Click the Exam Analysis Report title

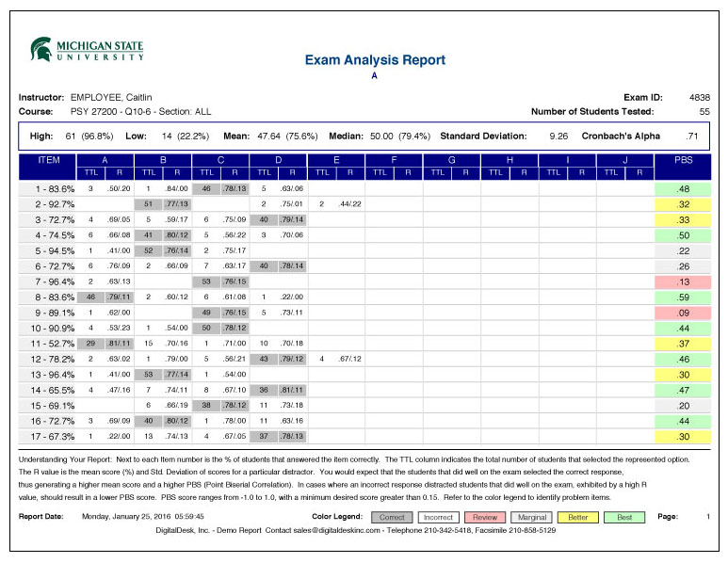coord(375,60)
